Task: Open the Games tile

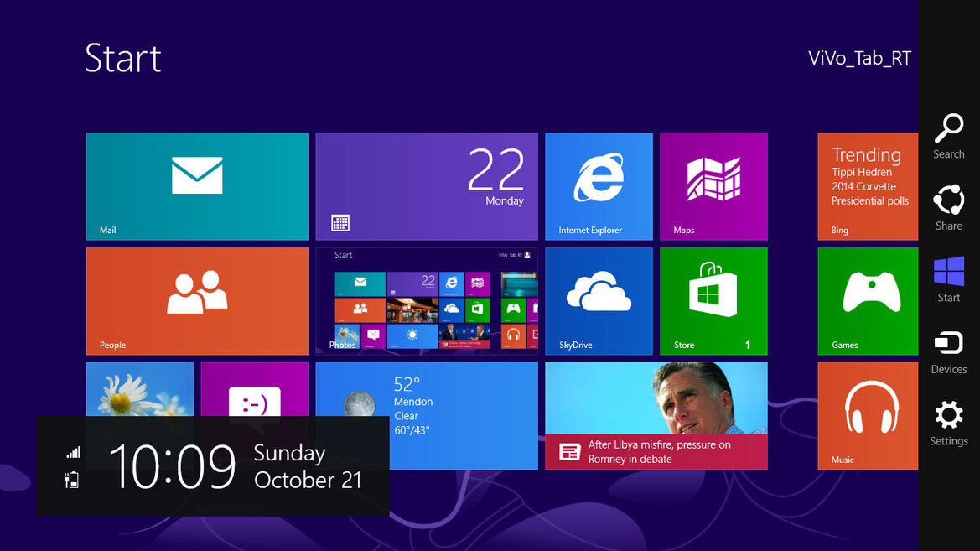Action: pyautogui.click(x=869, y=301)
